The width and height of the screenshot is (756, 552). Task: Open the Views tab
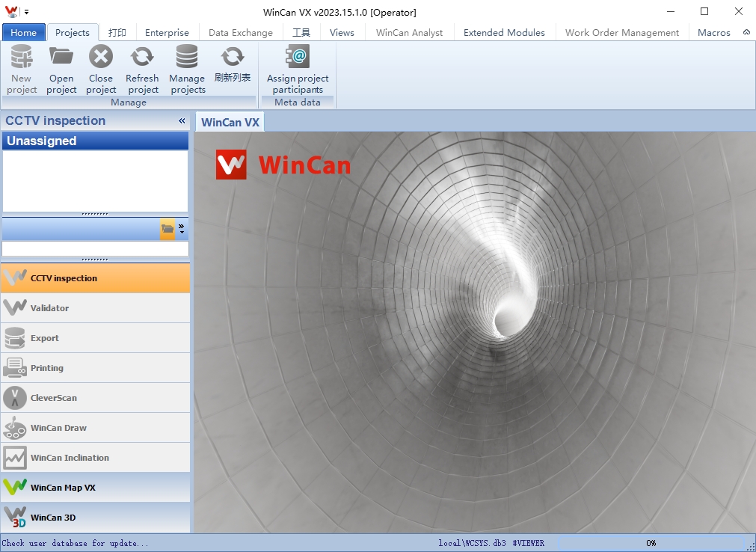pos(342,32)
